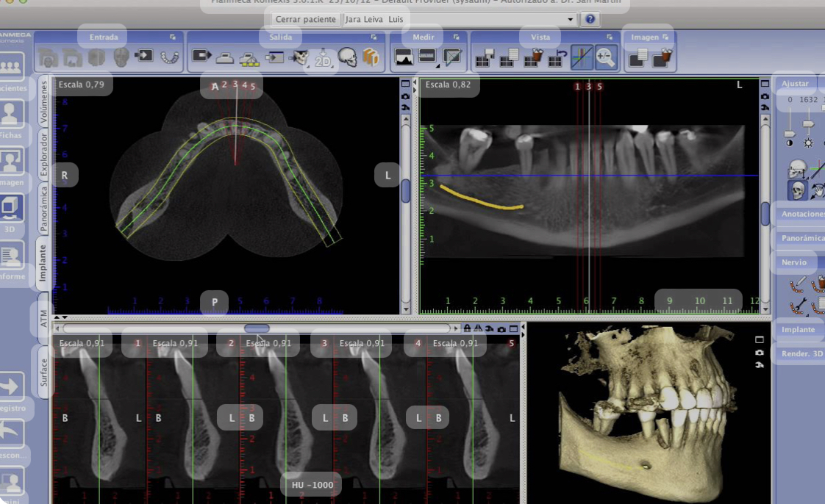Viewport: 825px width, 504px height.
Task: Open the ATM vertical tab
Action: click(x=43, y=317)
